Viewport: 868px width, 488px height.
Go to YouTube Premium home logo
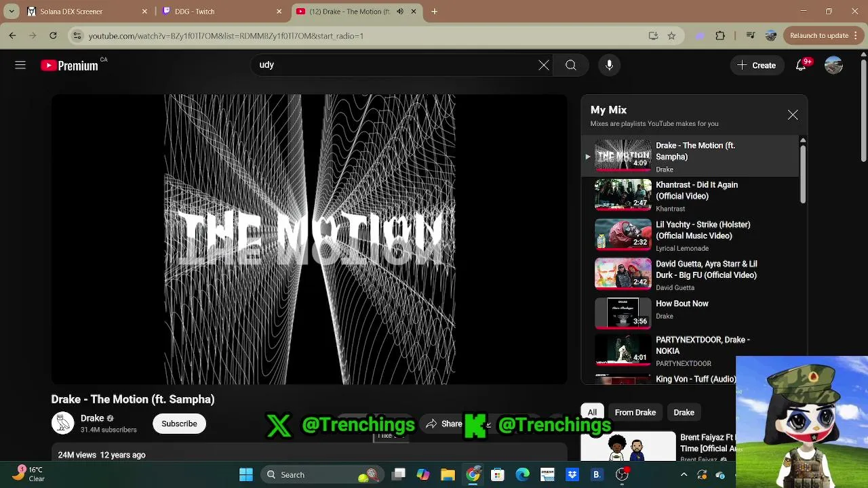coord(69,66)
